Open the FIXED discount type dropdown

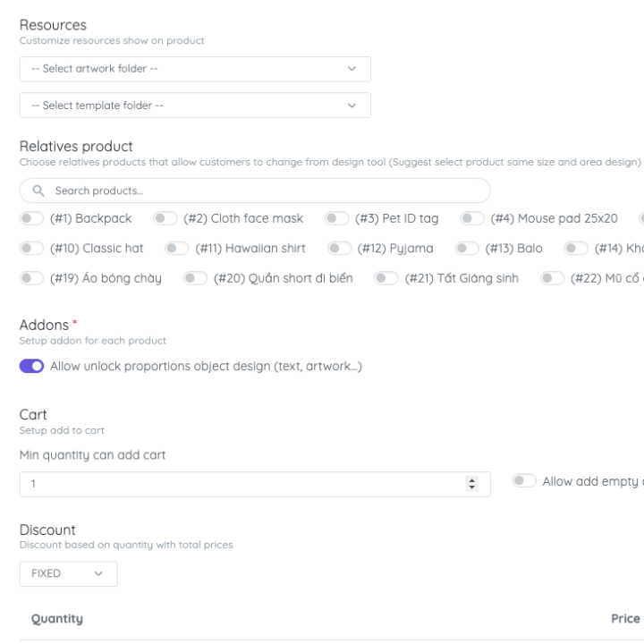pyautogui.click(x=68, y=573)
